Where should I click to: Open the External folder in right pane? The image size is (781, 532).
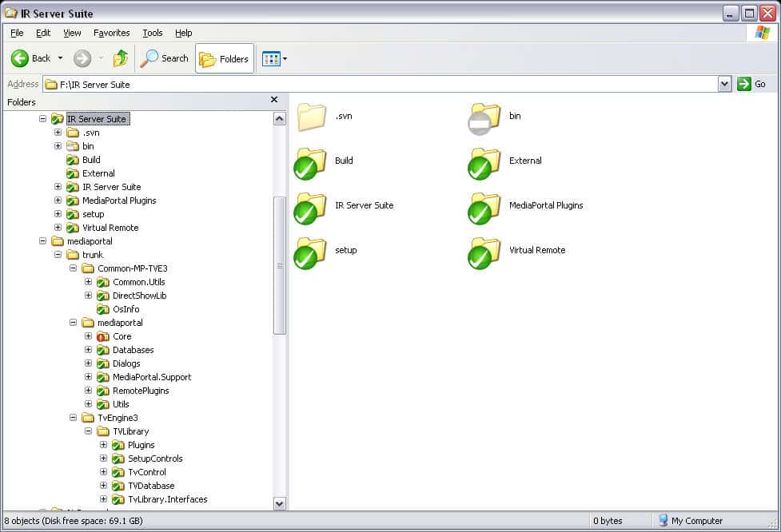484,163
